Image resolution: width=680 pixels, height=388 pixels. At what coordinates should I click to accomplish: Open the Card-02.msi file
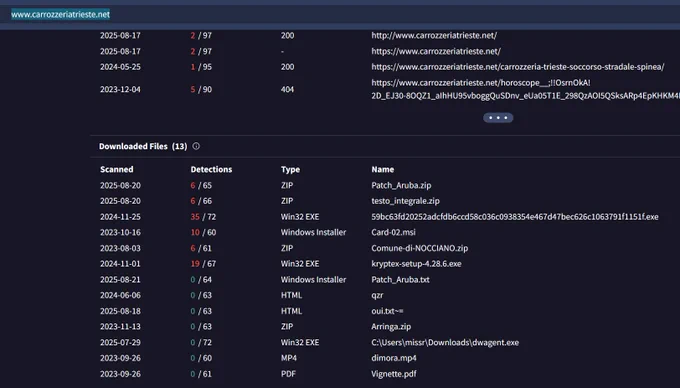393,232
